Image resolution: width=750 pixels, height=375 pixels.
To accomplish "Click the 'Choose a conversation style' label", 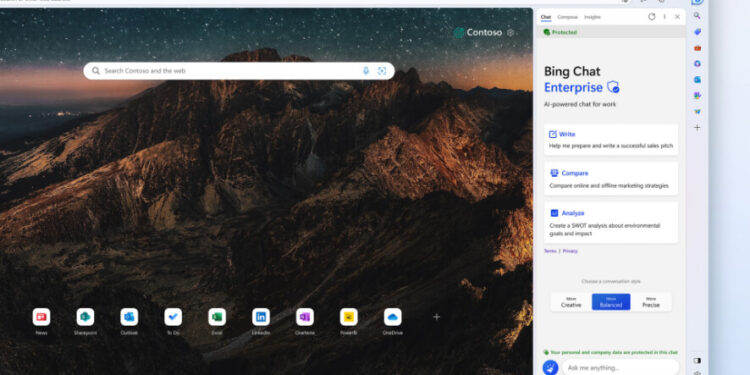I will click(611, 282).
